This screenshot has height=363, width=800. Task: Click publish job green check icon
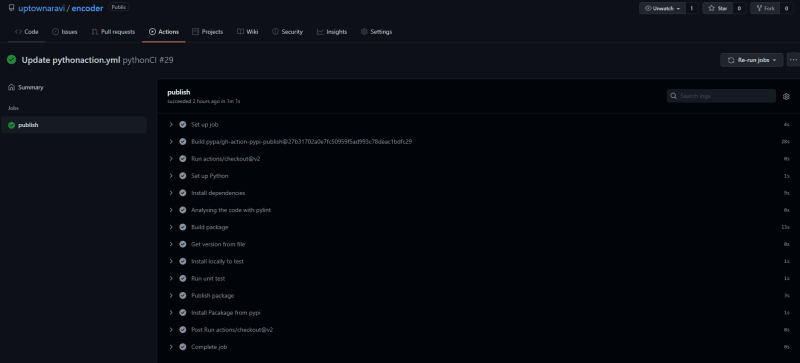click(11, 125)
